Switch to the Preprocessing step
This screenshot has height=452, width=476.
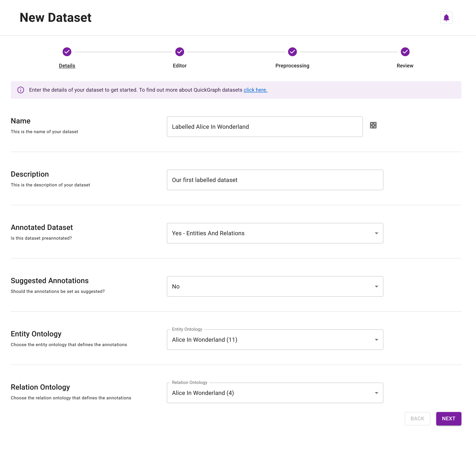tap(292, 65)
